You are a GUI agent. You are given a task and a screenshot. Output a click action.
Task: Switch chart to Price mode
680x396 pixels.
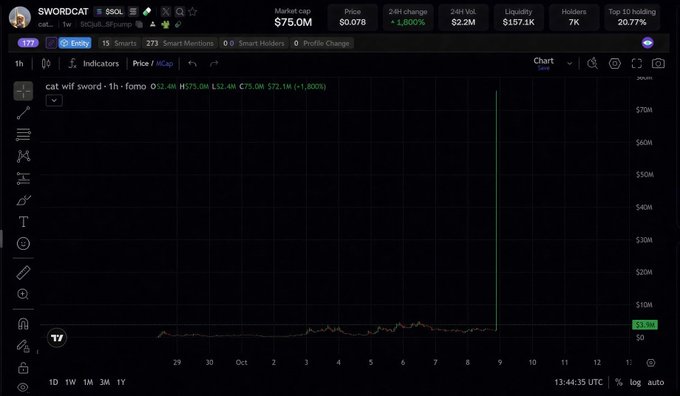[x=141, y=64]
